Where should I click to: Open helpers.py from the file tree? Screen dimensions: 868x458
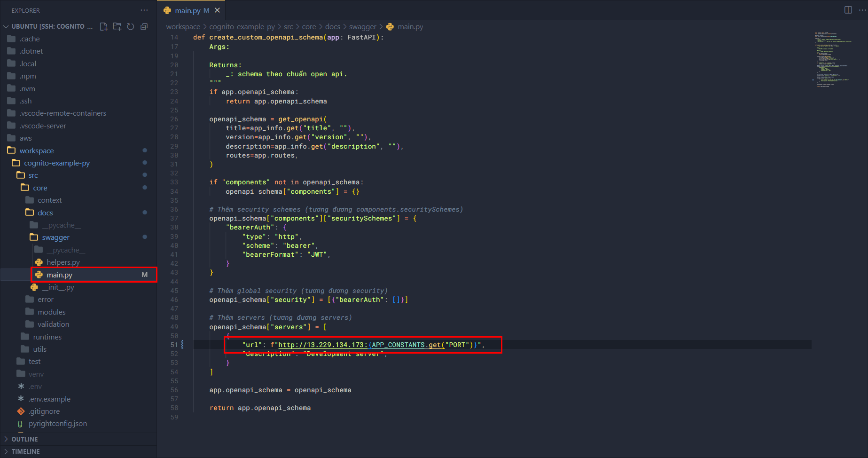point(63,262)
